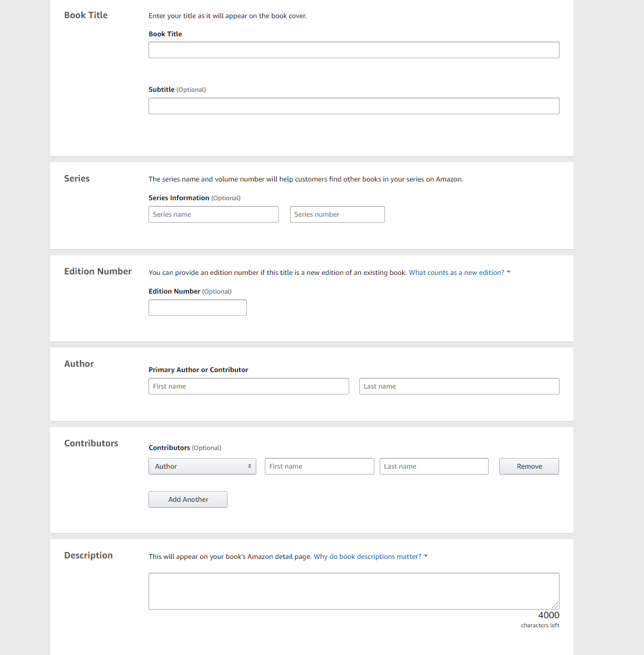Grab the Description textarea resize handle
The image size is (644, 655).
pyautogui.click(x=555, y=606)
